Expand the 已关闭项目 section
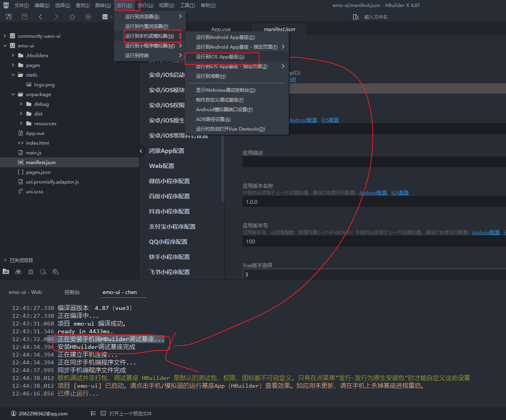This screenshot has width=506, height=420. tap(5, 260)
